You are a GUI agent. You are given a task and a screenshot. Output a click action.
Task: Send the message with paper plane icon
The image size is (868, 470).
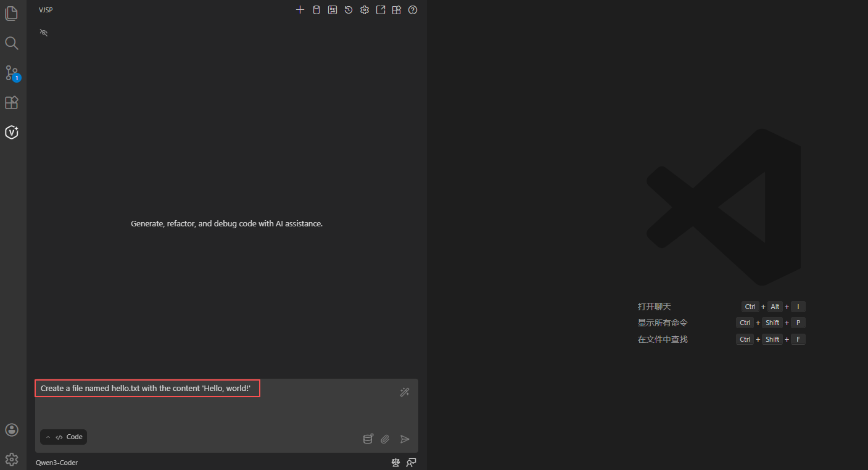(405, 439)
